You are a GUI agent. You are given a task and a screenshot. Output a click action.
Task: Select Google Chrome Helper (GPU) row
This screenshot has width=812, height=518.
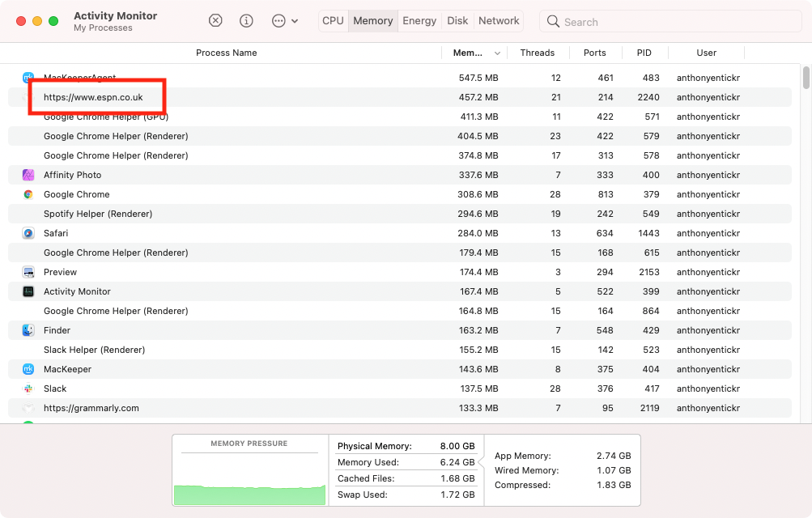point(400,117)
